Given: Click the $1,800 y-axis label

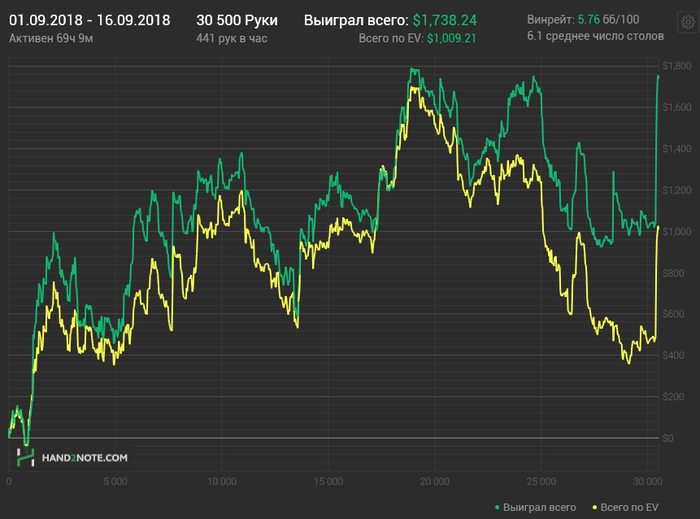Looking at the screenshot, I should 676,66.
